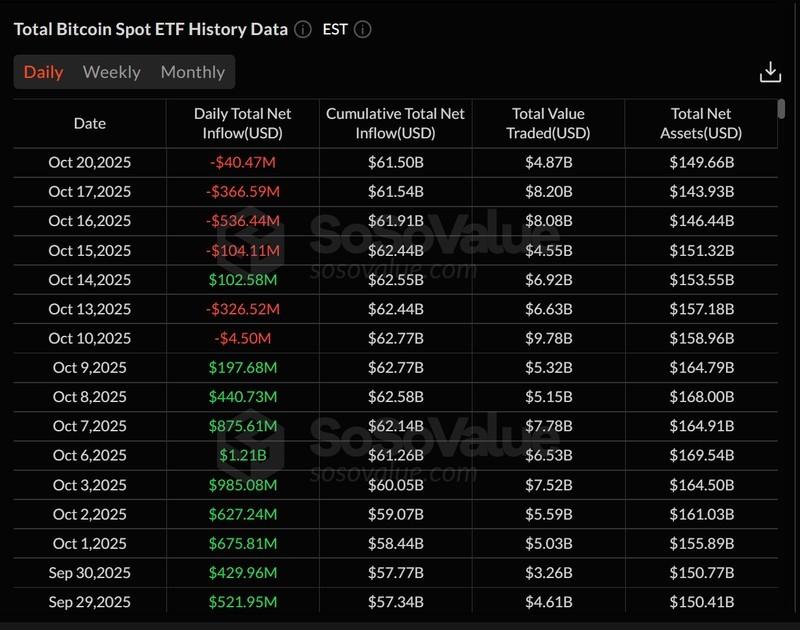Select the Oct 14, 2025 row date

click(x=90, y=279)
